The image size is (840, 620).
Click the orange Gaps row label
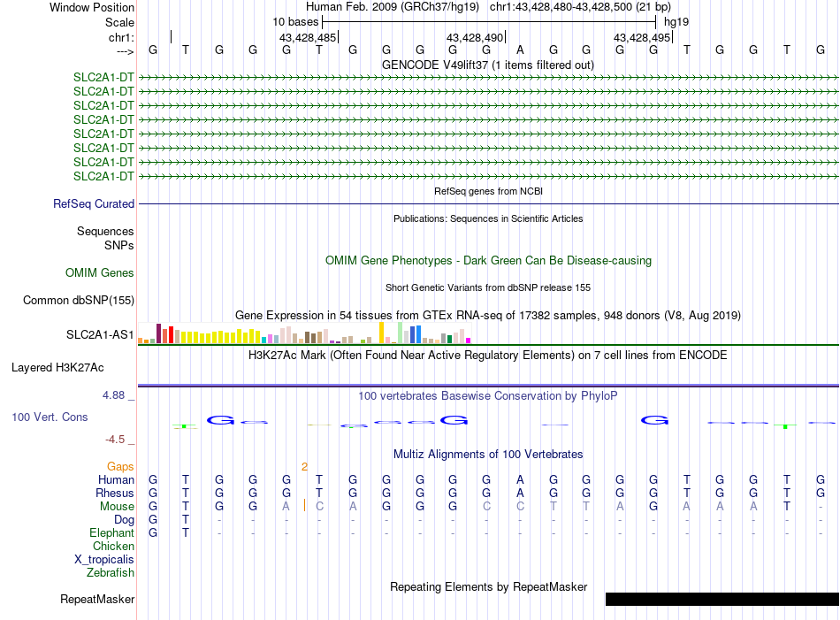point(120,467)
